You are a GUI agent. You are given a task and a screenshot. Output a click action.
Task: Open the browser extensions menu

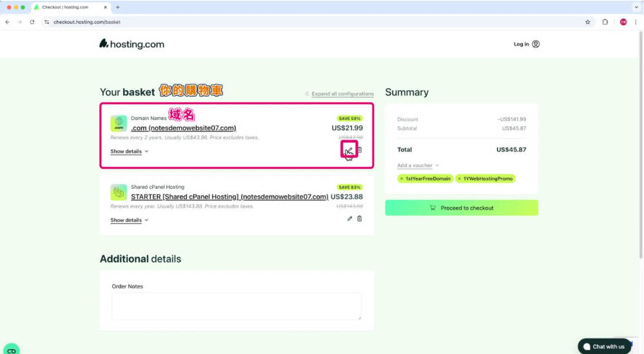click(605, 22)
